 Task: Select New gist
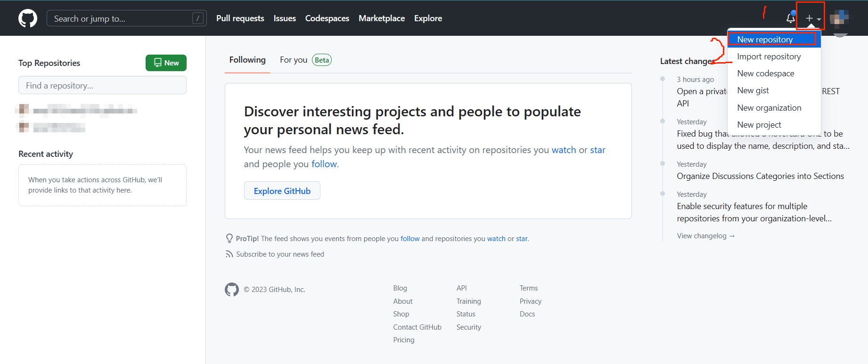pos(774,90)
